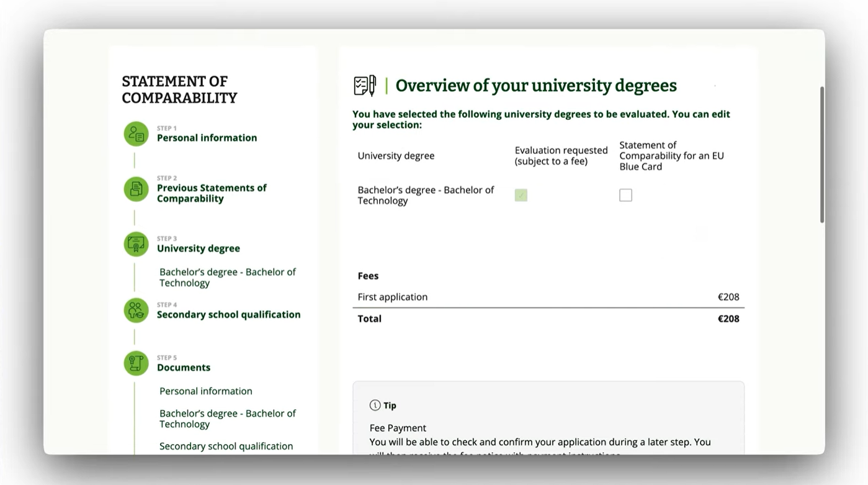This screenshot has height=485, width=868.
Task: Click the 'Fees' section label
Action: [368, 276]
